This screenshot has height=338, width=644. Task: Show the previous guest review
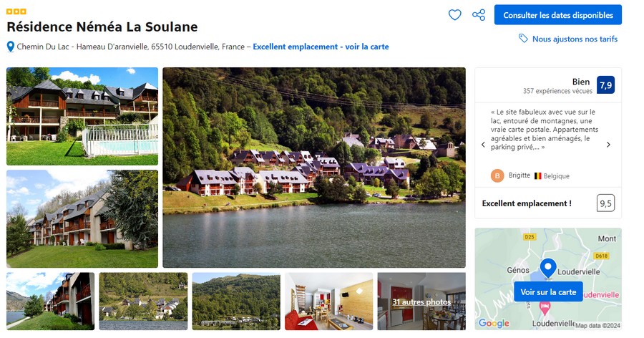point(483,144)
